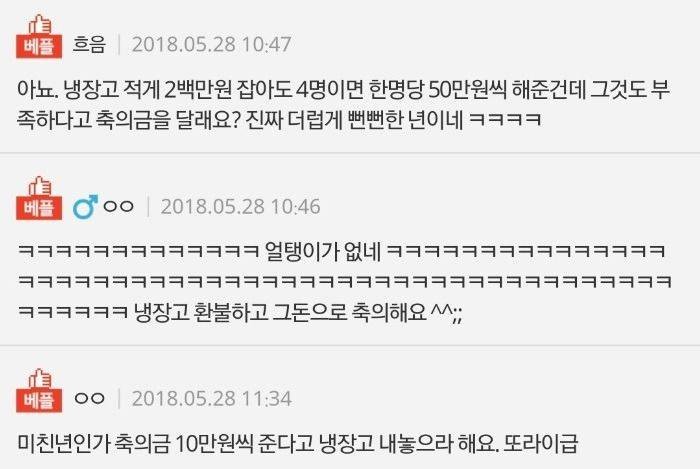Click the thumbs-up icon above 흐음's 베플 badge

click(x=39, y=24)
